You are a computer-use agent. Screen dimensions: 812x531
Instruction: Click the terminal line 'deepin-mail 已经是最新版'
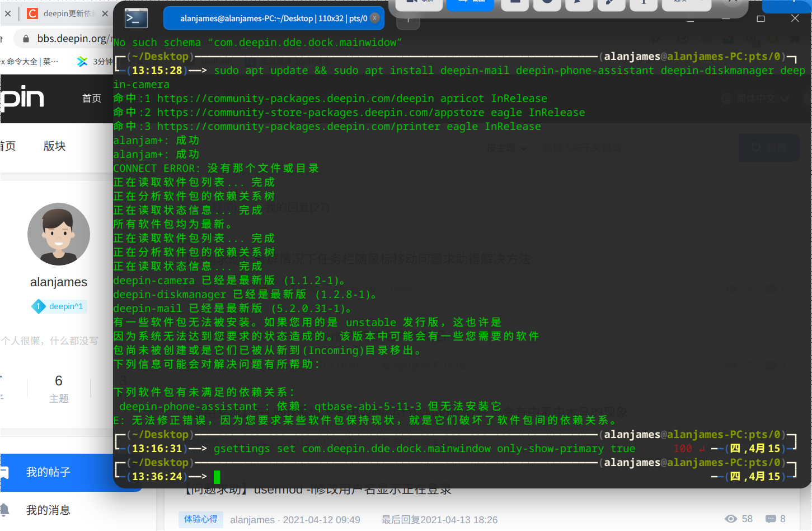233,308
